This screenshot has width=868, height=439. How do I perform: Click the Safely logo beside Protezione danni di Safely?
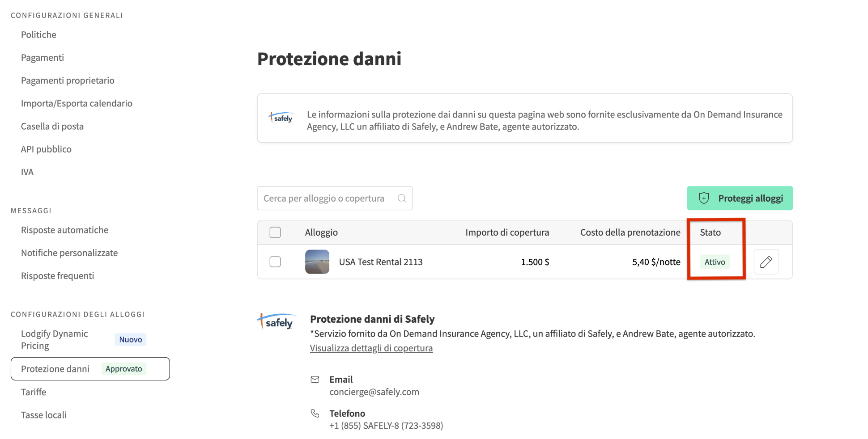click(277, 321)
